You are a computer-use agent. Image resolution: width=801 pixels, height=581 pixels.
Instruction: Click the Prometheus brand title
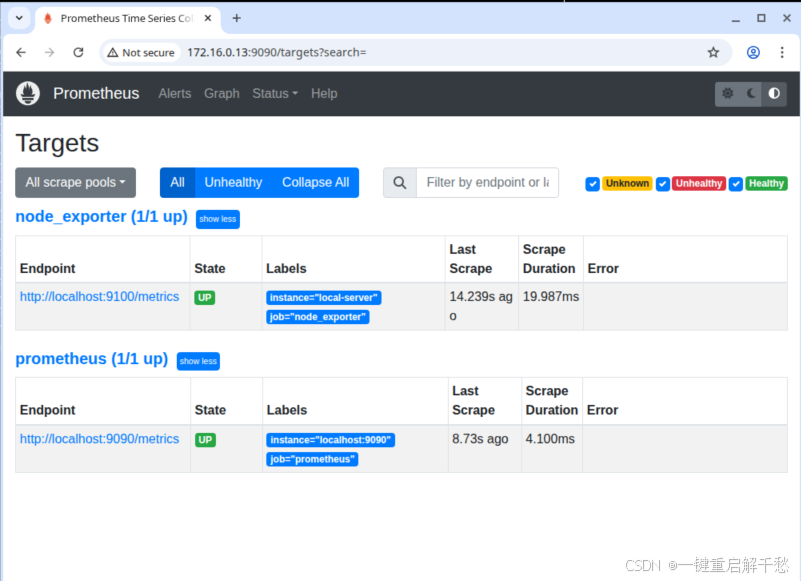pos(96,94)
